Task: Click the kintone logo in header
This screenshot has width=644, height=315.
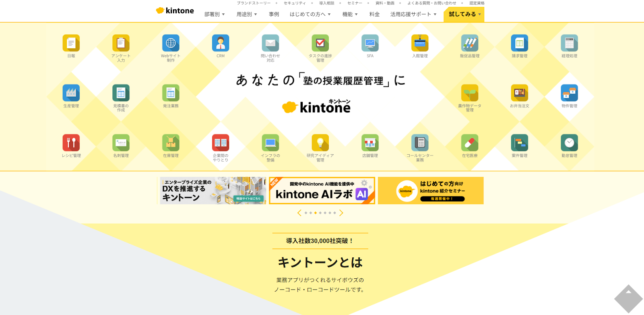Action: (x=175, y=10)
